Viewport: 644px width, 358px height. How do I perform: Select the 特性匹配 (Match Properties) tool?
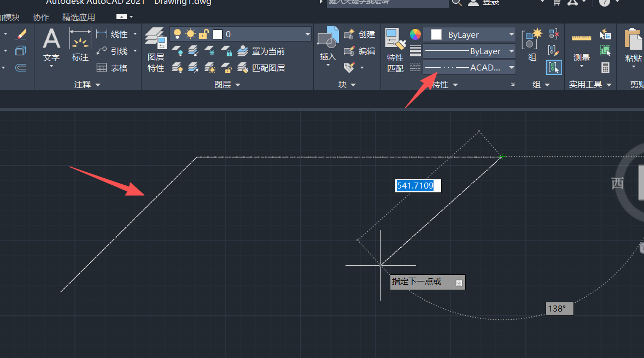[x=395, y=49]
